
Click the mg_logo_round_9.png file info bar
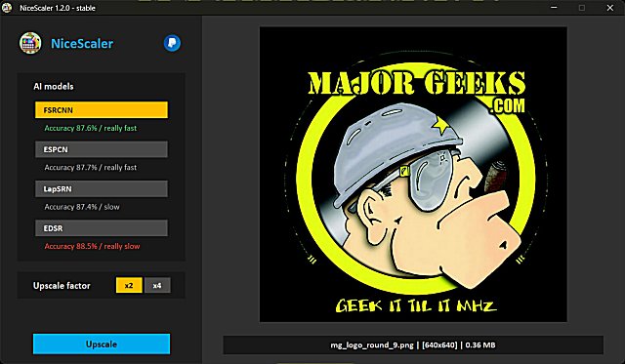coord(413,344)
